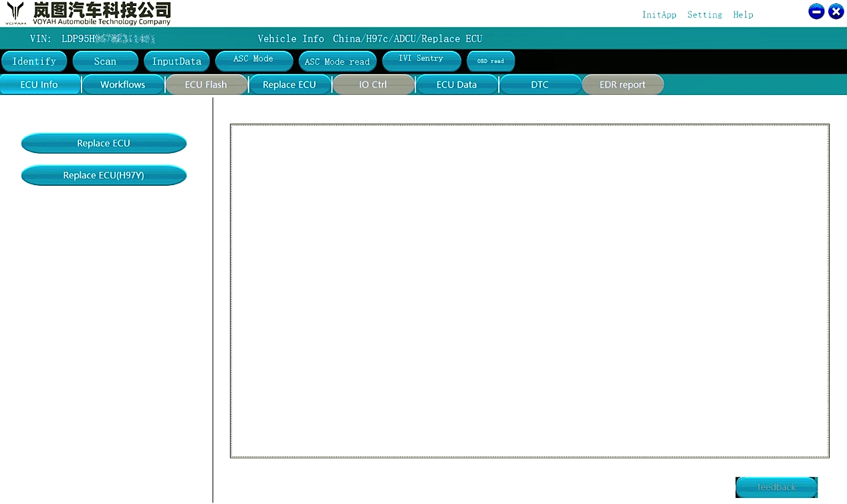
Task: Select the IVI Sentry button
Action: [x=421, y=60]
